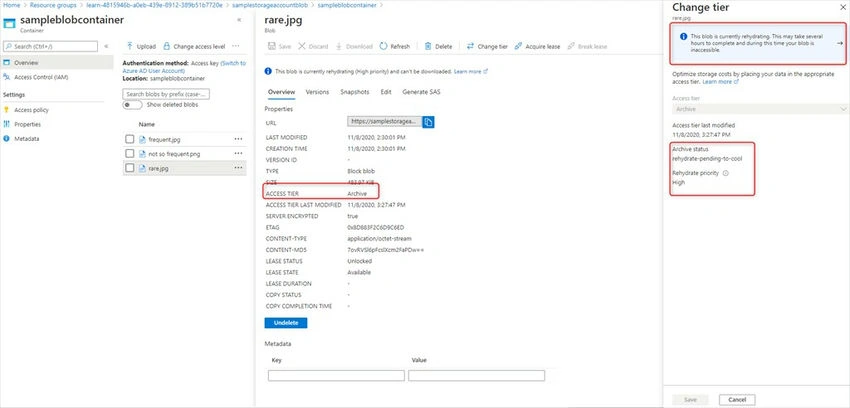Click the Rehydrate priority info icon
Screen dimensions: 850x408
point(725,173)
